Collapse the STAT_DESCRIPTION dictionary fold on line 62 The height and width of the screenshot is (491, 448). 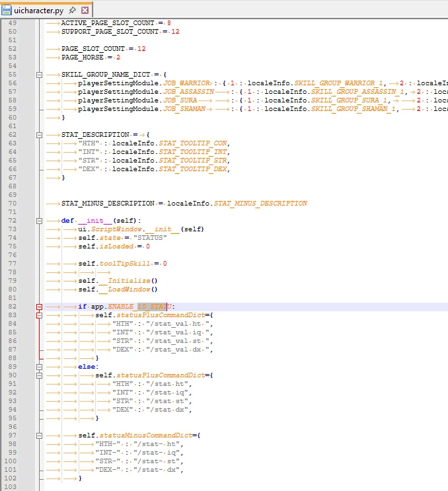pyautogui.click(x=39, y=135)
